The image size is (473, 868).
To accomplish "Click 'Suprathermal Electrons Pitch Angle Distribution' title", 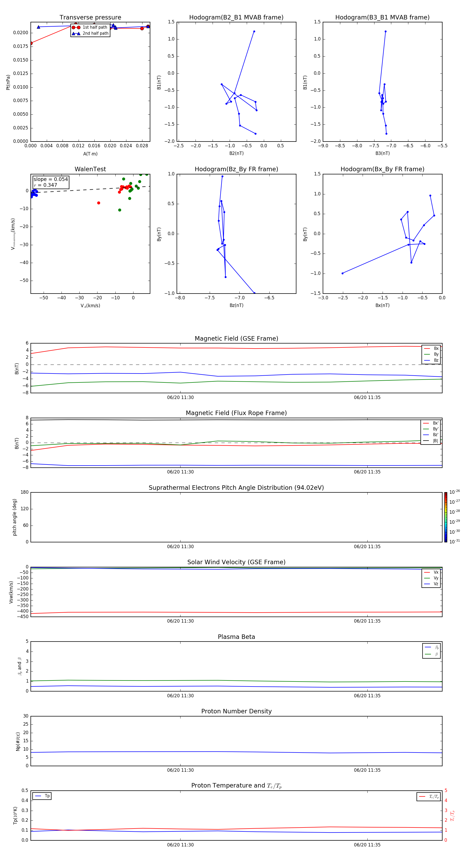I will [x=236, y=488].
